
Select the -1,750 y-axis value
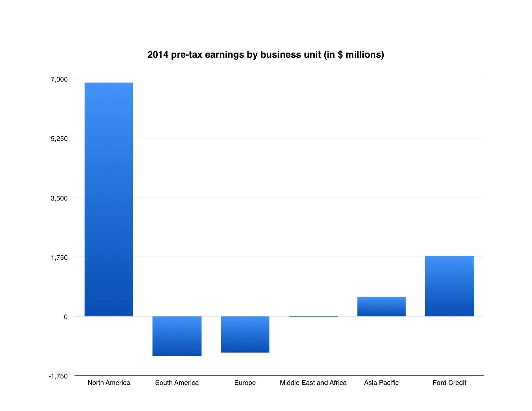(x=58, y=376)
